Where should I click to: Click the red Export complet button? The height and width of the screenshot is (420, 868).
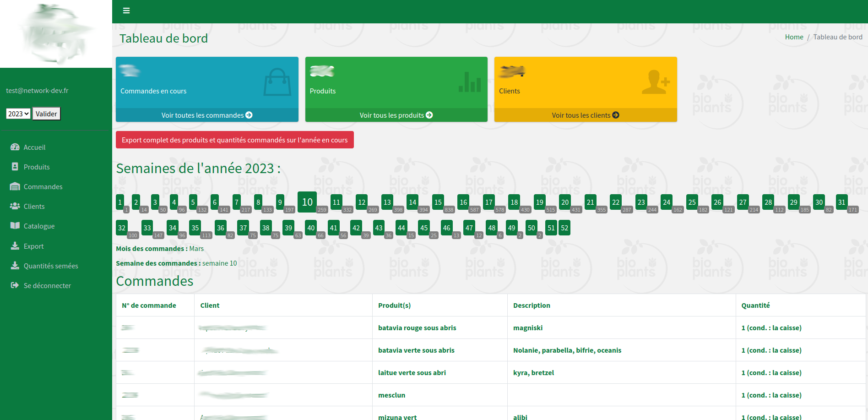point(234,140)
